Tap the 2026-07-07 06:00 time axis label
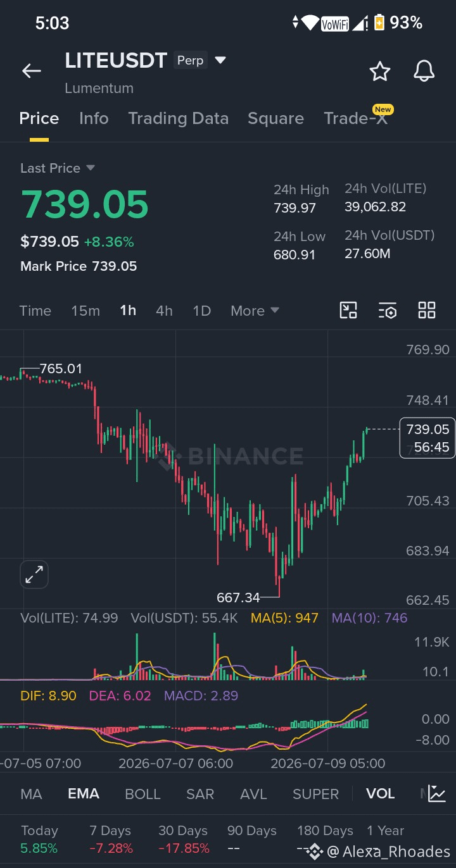This screenshot has height=868, width=456. (x=176, y=764)
